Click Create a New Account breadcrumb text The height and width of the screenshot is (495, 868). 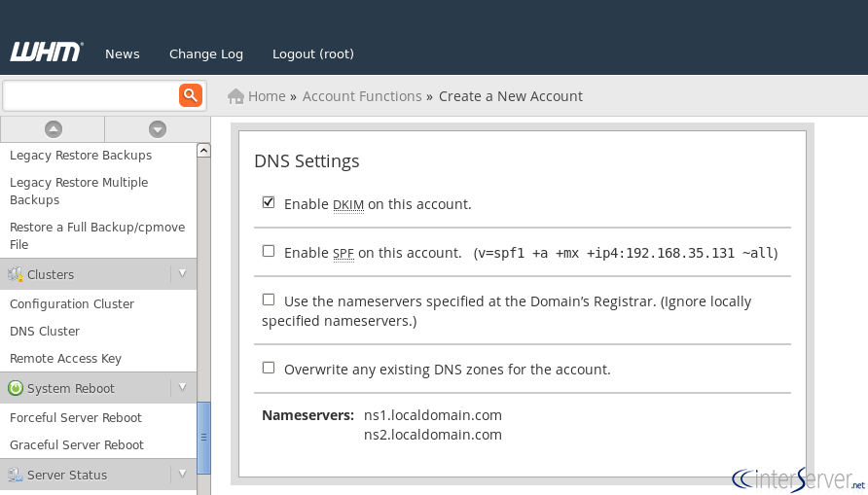point(511,96)
